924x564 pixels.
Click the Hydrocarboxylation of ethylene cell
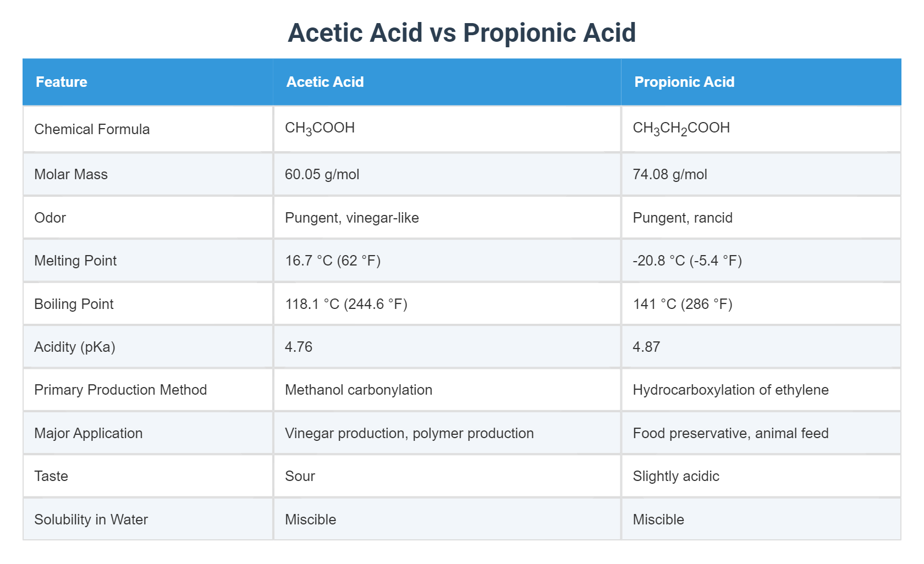point(730,390)
